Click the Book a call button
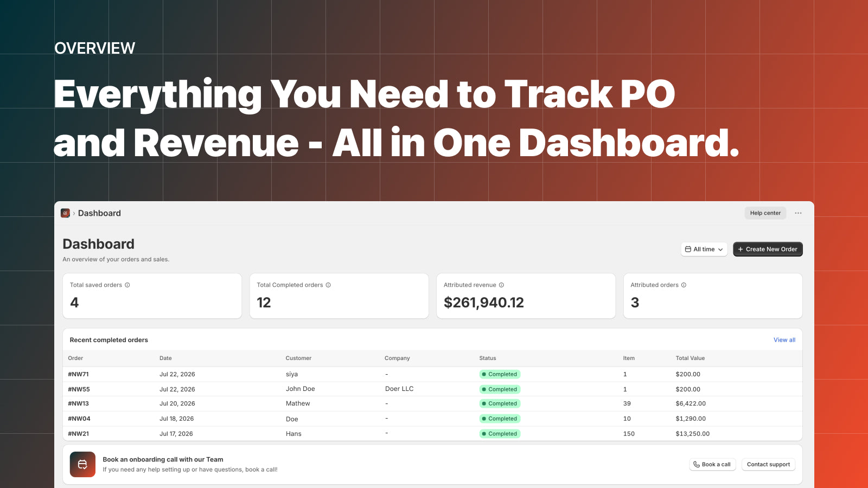 coord(712,465)
